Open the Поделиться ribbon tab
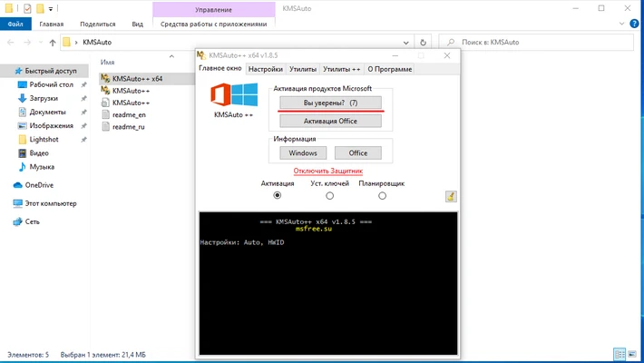Image resolution: width=644 pixels, height=363 pixels. point(98,24)
